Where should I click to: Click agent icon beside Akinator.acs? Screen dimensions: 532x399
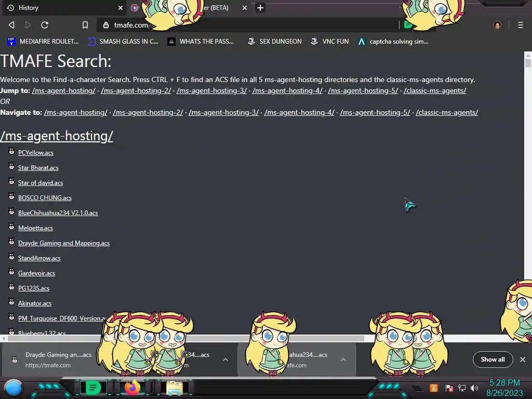click(x=11, y=302)
